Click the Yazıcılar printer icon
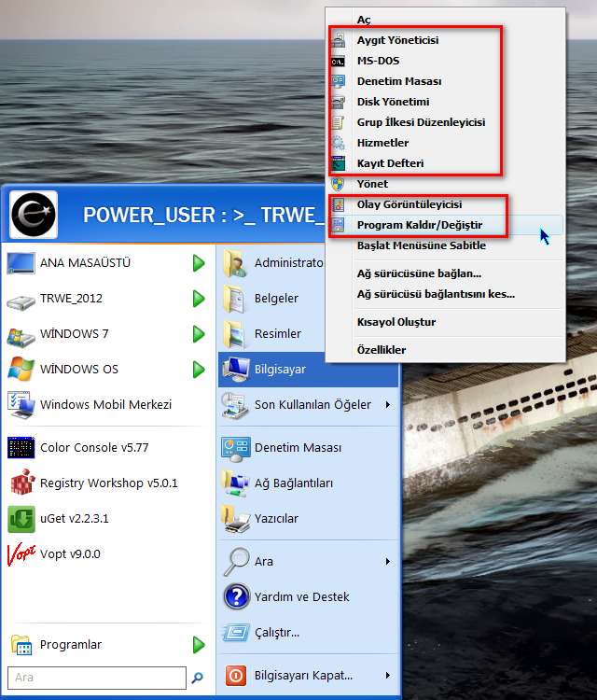The width and height of the screenshot is (597, 700). point(235,519)
